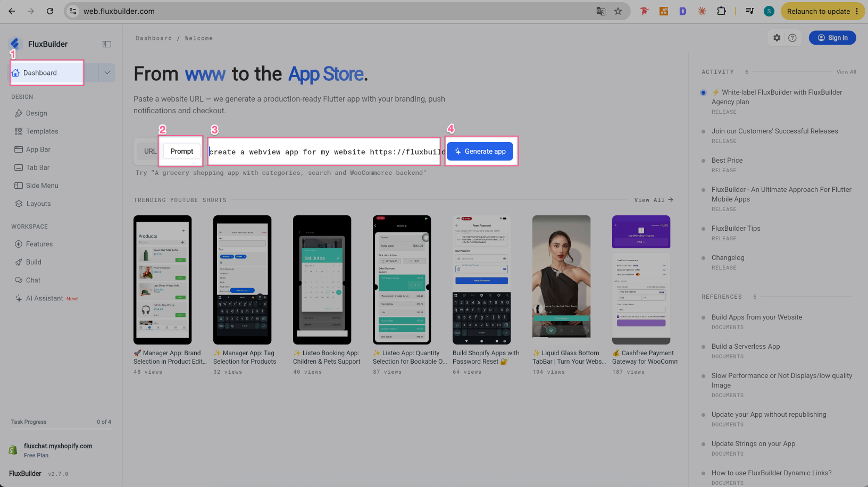Click the Chat bubble icon

(x=19, y=280)
